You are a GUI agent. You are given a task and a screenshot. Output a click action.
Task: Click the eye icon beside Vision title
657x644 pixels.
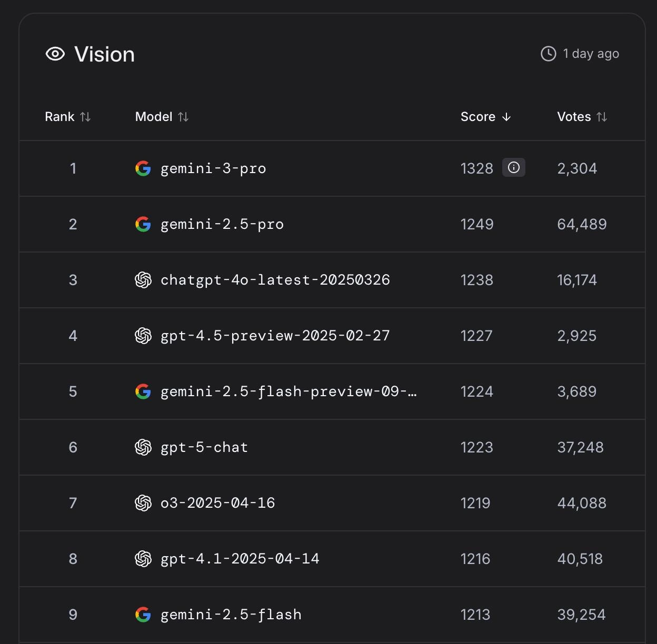(x=55, y=54)
